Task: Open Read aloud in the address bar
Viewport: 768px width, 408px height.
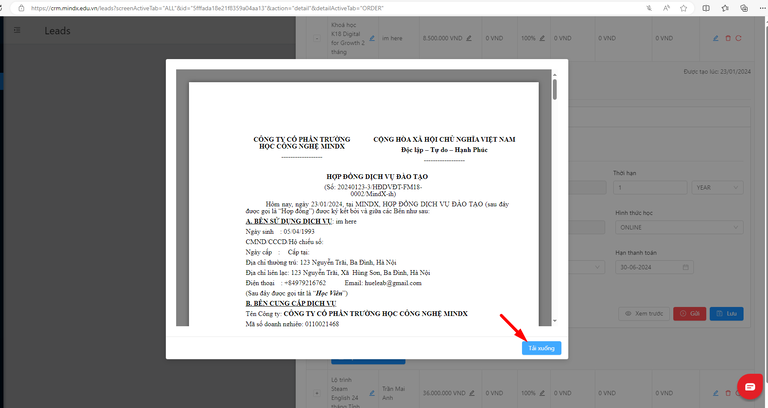Action: click(x=667, y=8)
